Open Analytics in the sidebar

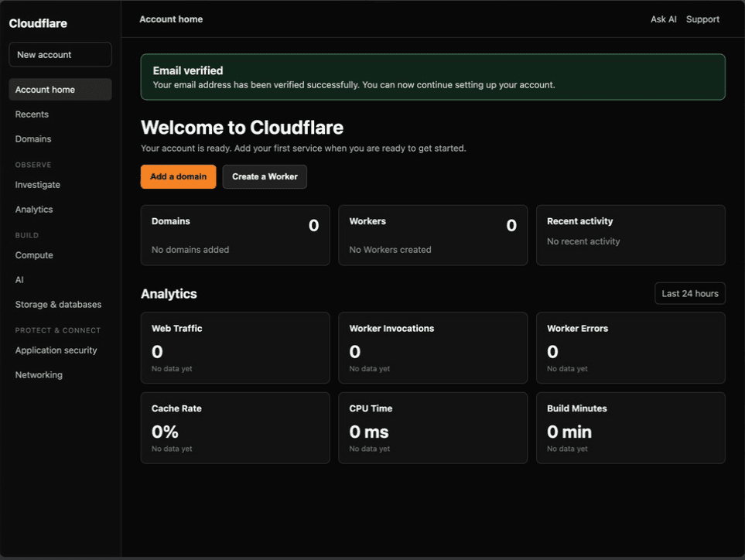point(34,209)
